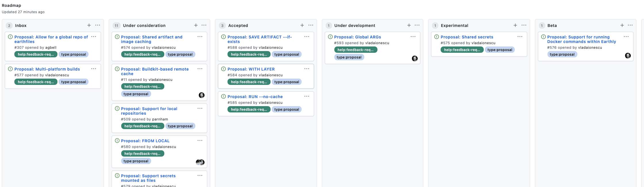Viewport: 644px width, 187px height.
Task: Click the plus icon in Accepted column
Action: [x=302, y=25]
